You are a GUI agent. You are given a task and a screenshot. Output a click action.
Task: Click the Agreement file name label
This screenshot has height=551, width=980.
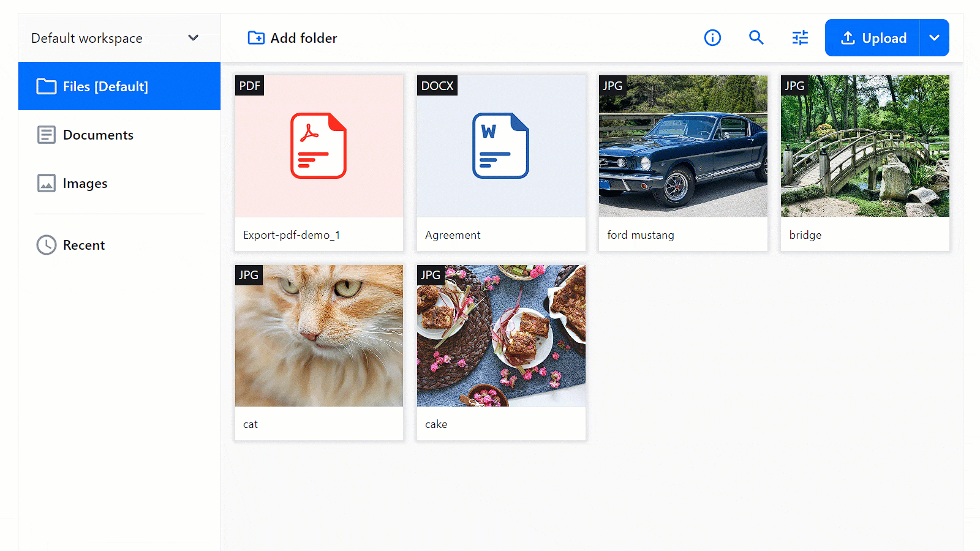(453, 235)
